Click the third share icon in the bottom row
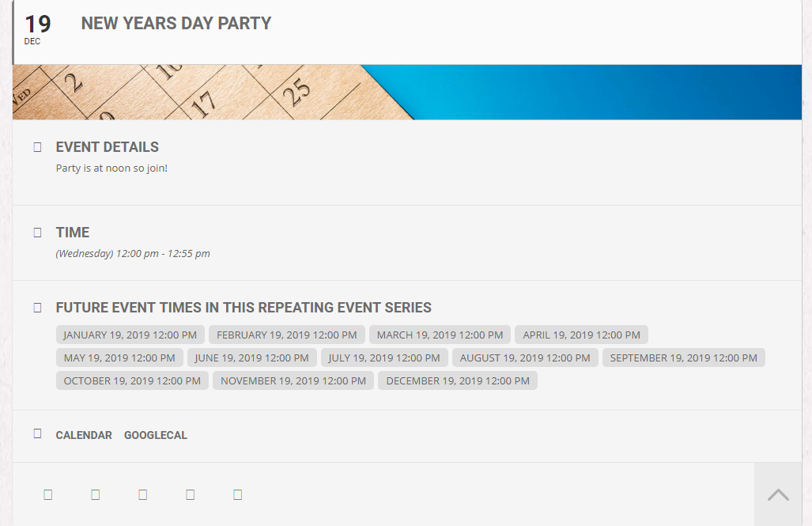Screen dimensions: 812x526 pyautogui.click(x=142, y=494)
